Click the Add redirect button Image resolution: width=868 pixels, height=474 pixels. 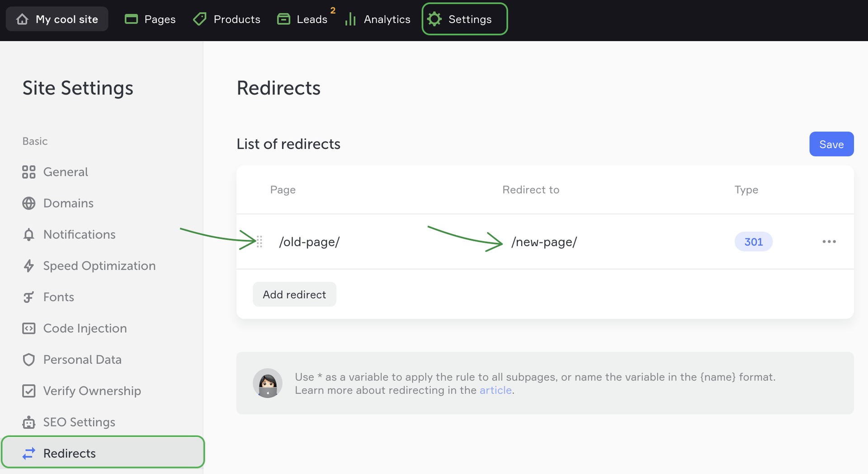[x=294, y=295]
